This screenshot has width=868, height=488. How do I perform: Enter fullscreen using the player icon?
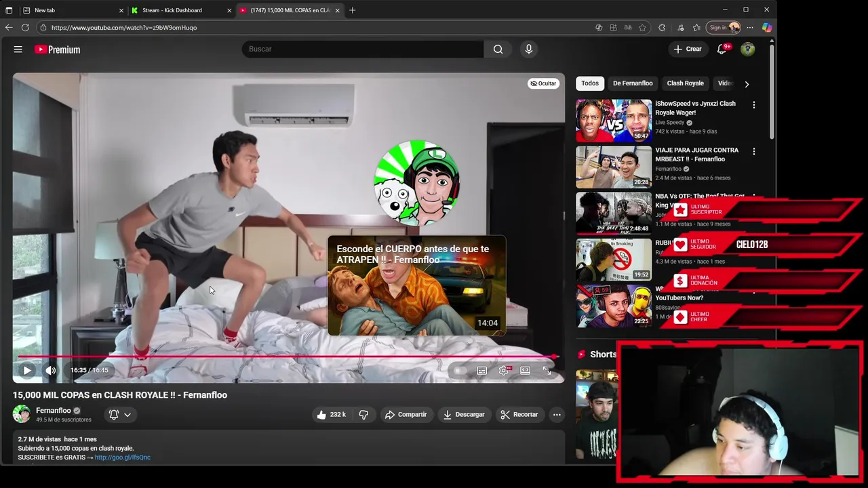click(547, 370)
